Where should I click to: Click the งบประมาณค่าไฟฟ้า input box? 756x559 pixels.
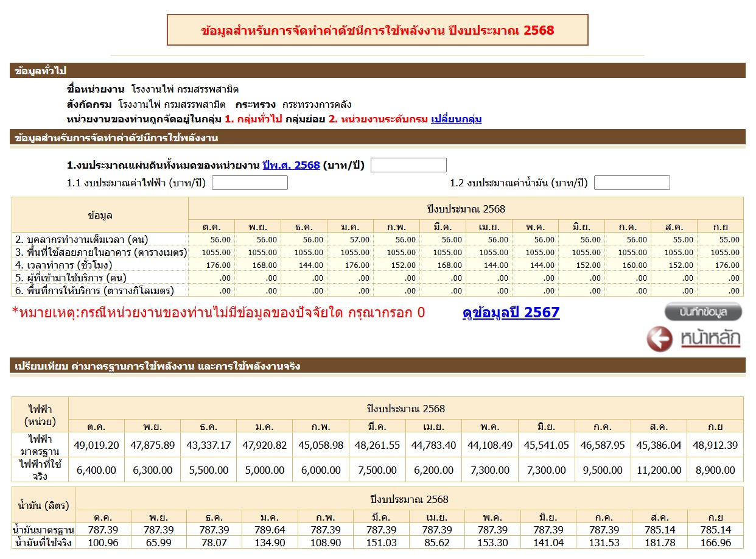250,183
